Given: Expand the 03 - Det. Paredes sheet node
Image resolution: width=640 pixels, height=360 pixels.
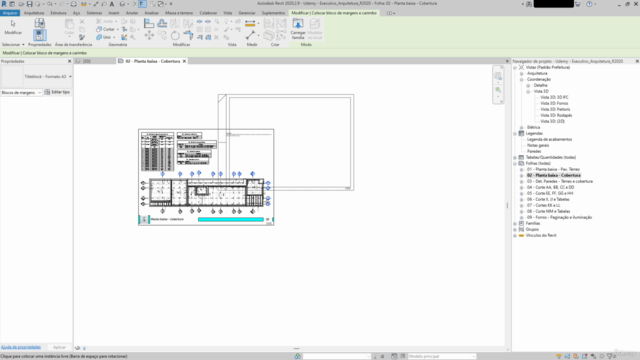Looking at the screenshot, I should click(522, 182).
